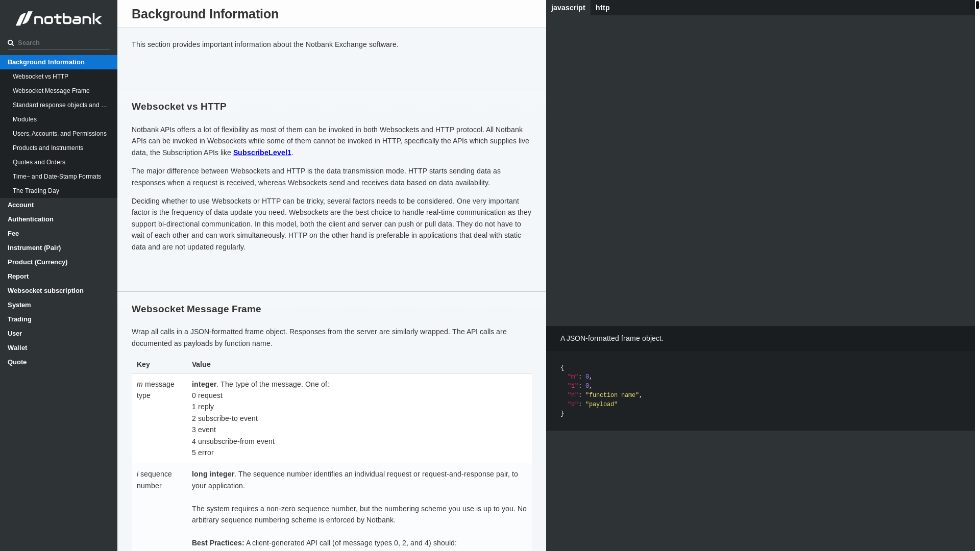Click the '5 error' value line

click(203, 453)
